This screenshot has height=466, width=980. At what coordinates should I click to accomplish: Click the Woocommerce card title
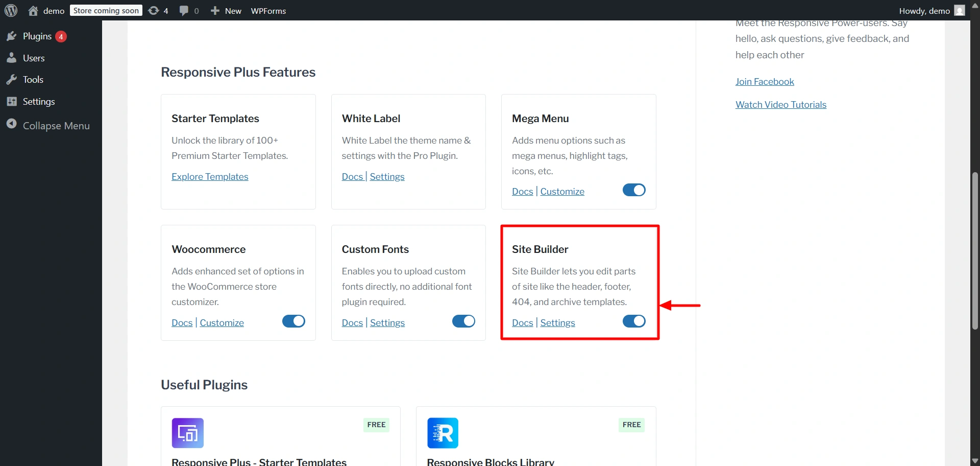click(x=208, y=249)
